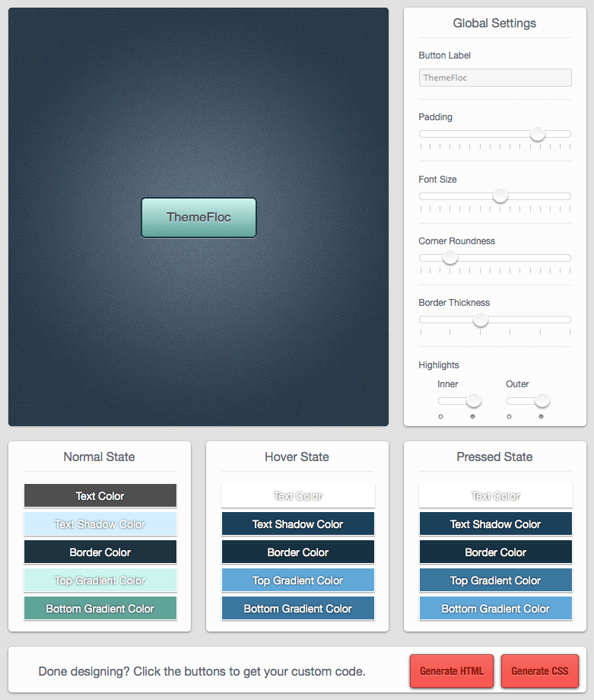Open Normal State Bottom Gradient Color swatch
Image resolution: width=594 pixels, height=700 pixels.
point(100,608)
